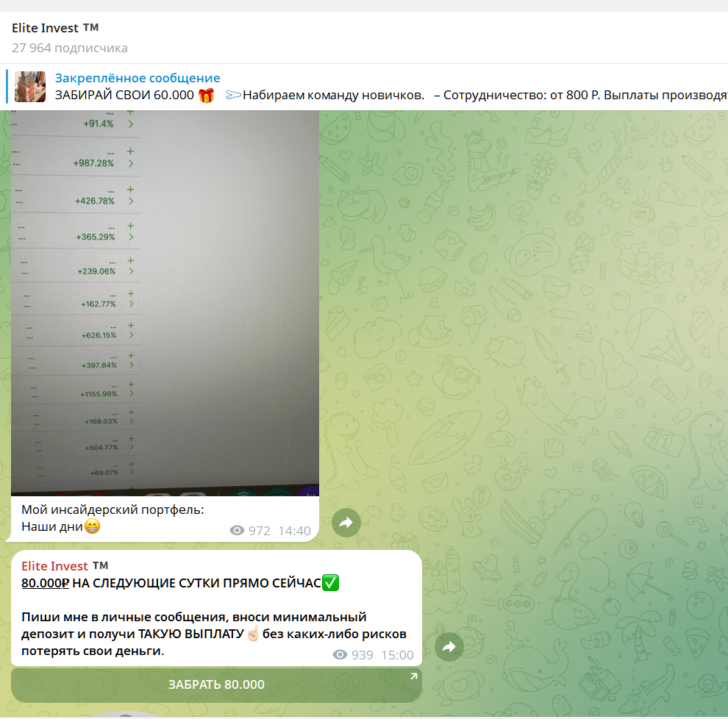Viewport: 728px width, 719px height.
Task: Click the +397.84% value in photo
Action: 99,365
